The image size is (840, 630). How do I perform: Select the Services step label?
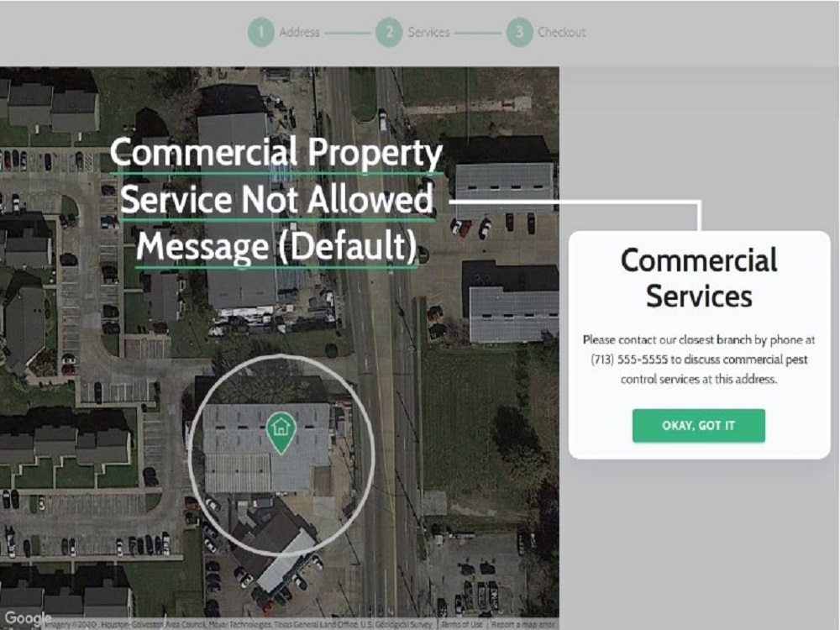(x=428, y=32)
